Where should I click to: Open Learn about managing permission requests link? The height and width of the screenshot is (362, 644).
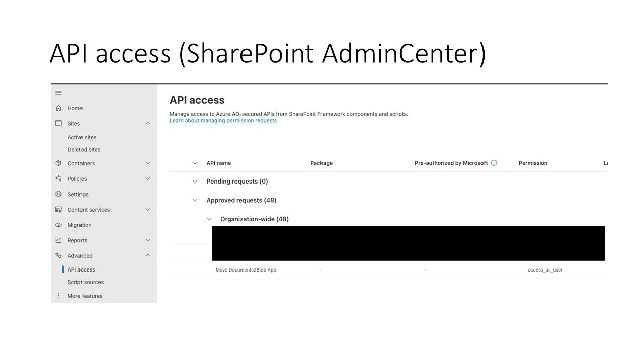223,121
